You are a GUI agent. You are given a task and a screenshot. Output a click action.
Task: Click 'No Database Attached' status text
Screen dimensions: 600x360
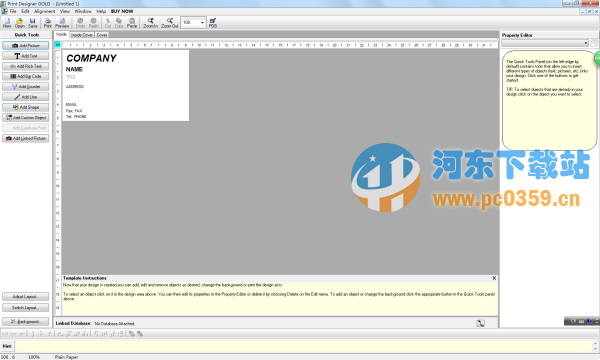[114, 324]
